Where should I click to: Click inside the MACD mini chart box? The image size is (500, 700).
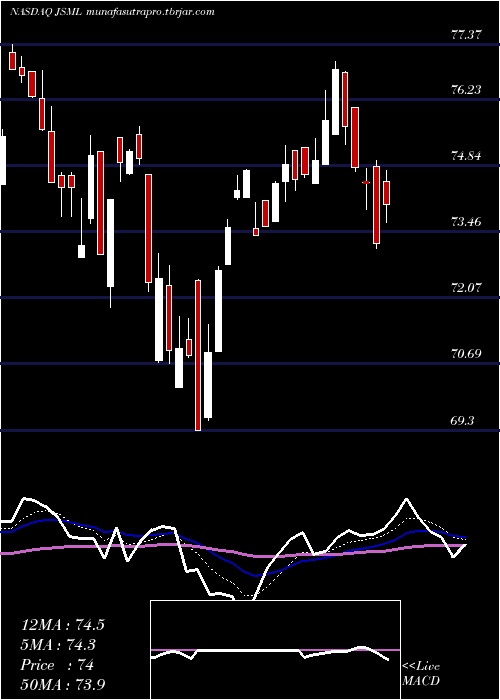(x=275, y=650)
